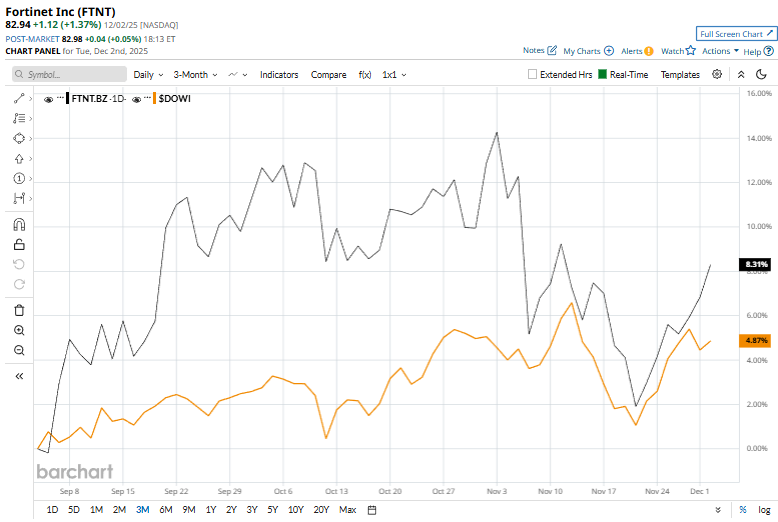Open the f(x) expressions menu

[x=365, y=74]
